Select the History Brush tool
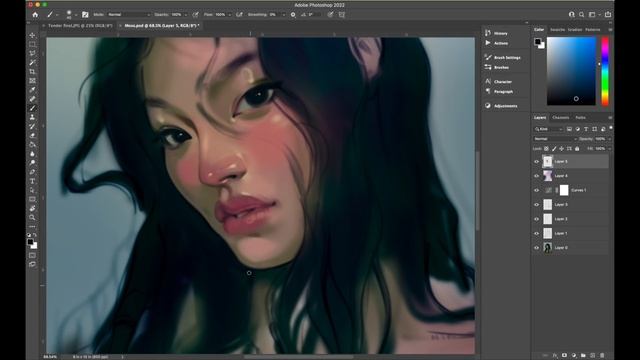The image size is (640, 360). point(32,127)
